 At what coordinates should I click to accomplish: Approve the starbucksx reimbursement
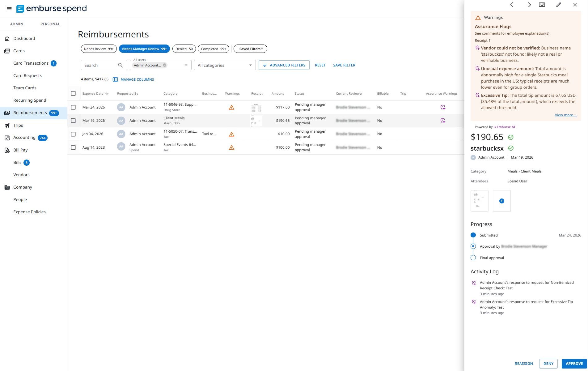pos(574,364)
